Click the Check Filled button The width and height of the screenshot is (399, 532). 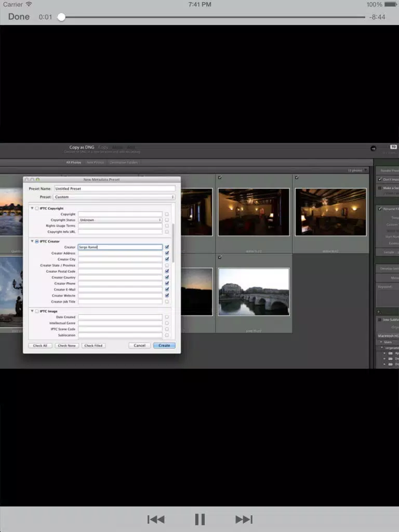(94, 345)
